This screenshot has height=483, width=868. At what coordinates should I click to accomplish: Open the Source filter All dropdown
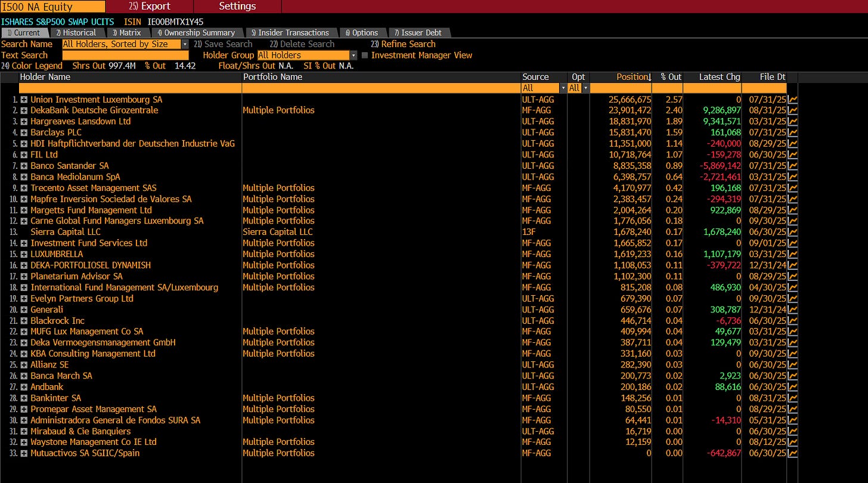click(562, 88)
